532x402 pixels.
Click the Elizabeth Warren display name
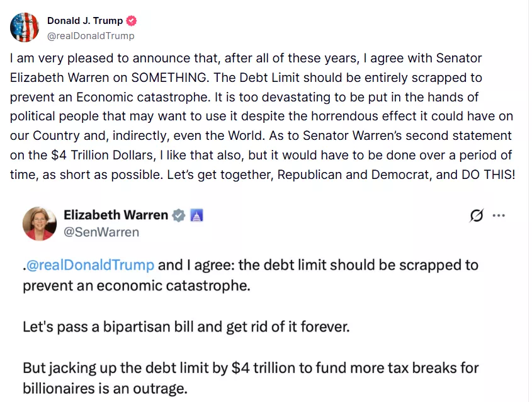pyautogui.click(x=116, y=215)
